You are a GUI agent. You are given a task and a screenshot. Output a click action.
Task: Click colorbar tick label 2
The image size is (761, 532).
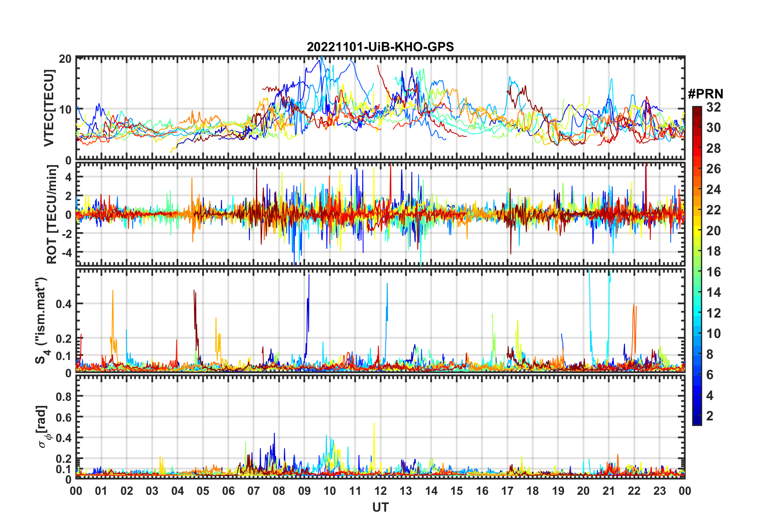click(710, 416)
